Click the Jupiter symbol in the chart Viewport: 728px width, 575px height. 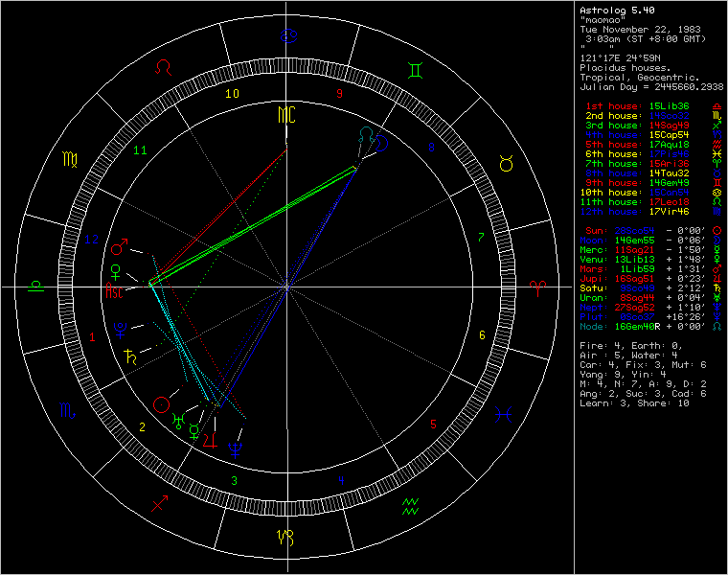pyautogui.click(x=211, y=440)
